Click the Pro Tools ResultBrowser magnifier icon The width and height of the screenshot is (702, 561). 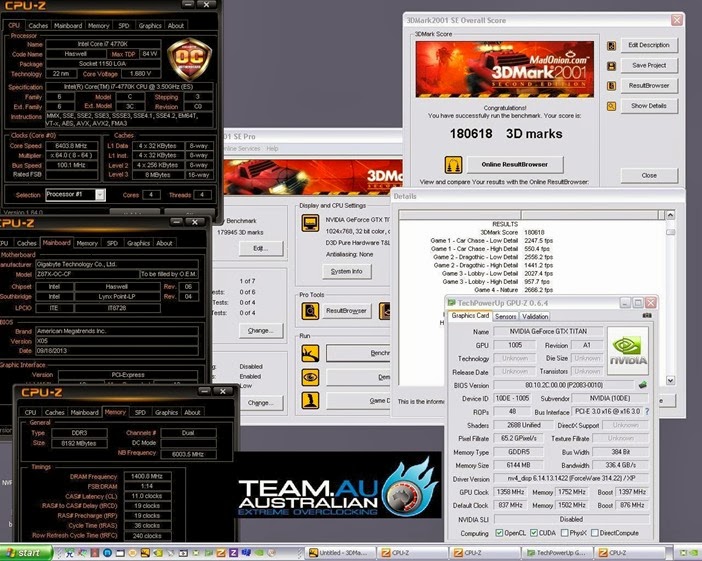pos(310,310)
